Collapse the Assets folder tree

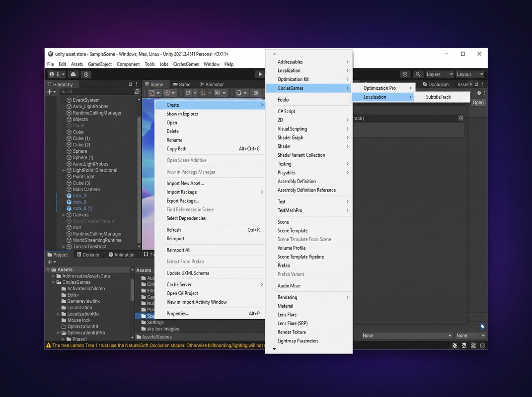tap(48, 270)
